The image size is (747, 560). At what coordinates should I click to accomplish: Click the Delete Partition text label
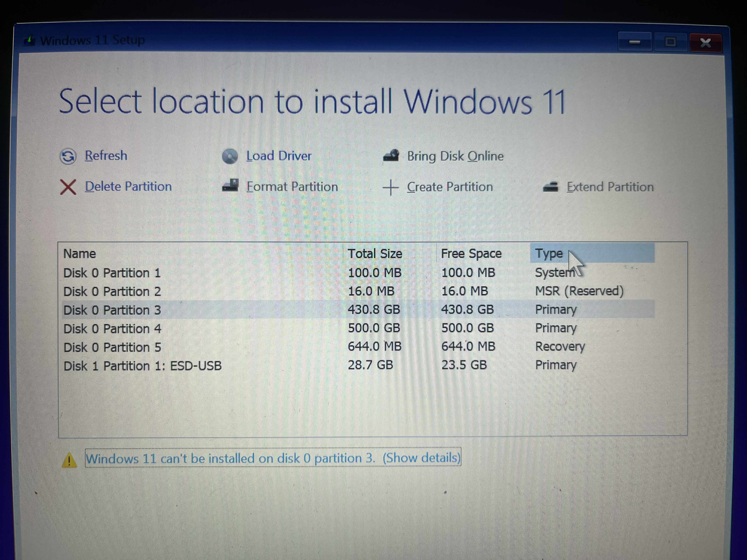click(x=128, y=186)
